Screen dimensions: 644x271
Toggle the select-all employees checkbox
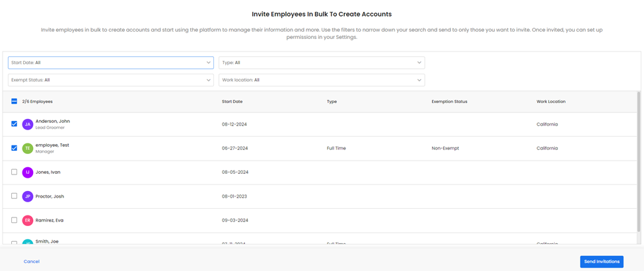[14, 102]
